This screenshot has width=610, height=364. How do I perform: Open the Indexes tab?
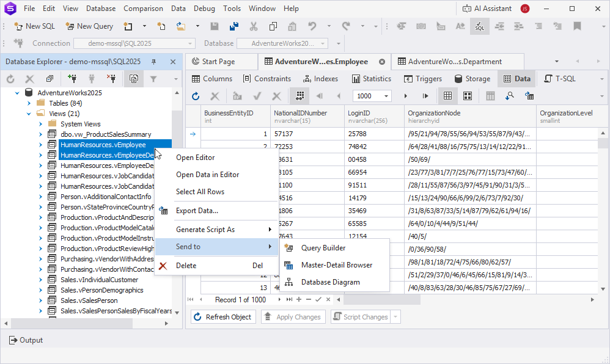click(x=320, y=79)
